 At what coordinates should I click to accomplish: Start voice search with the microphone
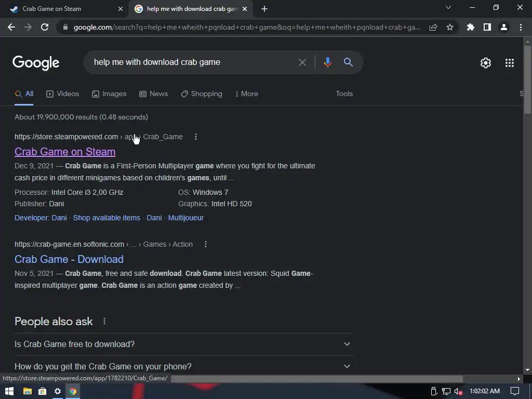coord(327,62)
